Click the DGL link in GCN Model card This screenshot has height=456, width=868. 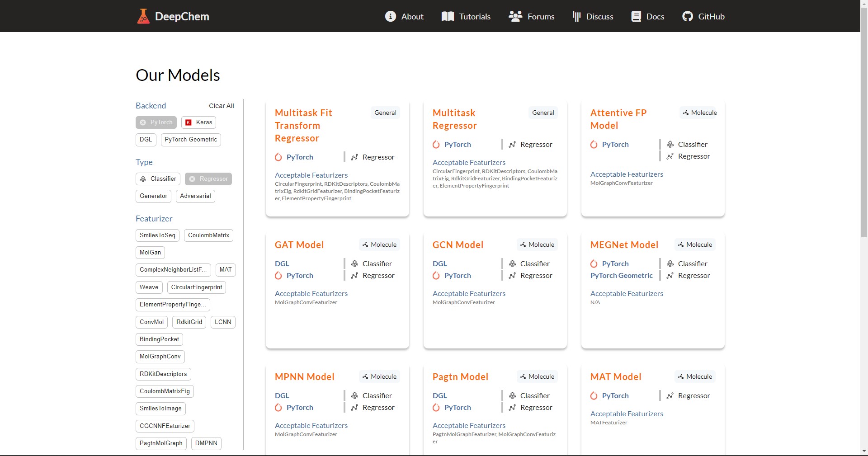(x=440, y=264)
